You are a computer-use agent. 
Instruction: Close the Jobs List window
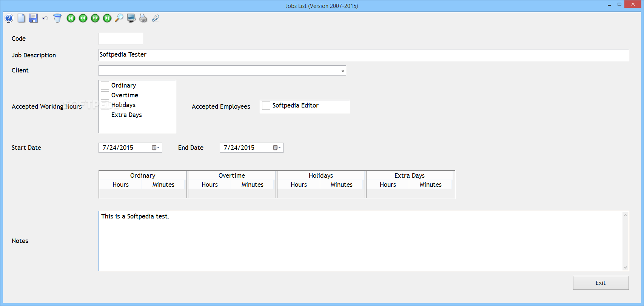633,5
